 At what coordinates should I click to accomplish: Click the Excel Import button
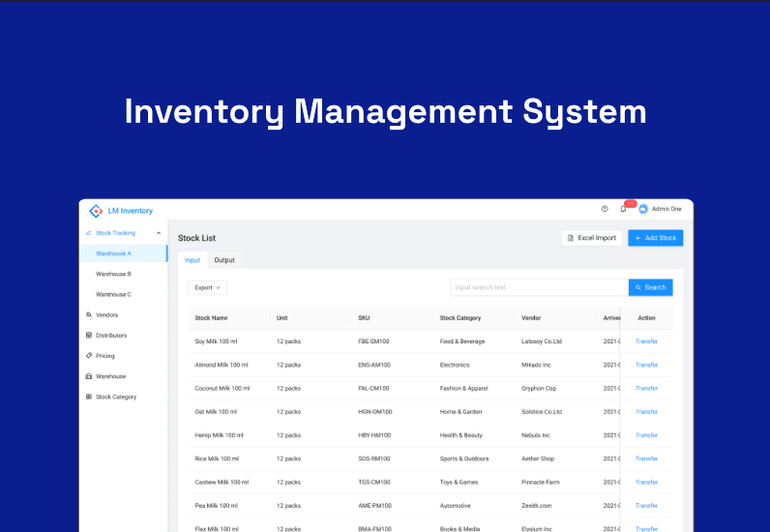pyautogui.click(x=591, y=238)
